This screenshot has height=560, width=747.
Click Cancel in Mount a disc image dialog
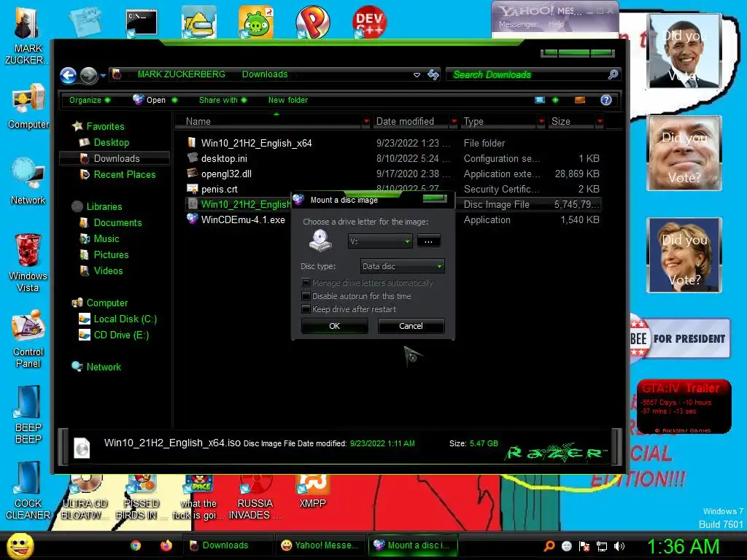(x=411, y=326)
